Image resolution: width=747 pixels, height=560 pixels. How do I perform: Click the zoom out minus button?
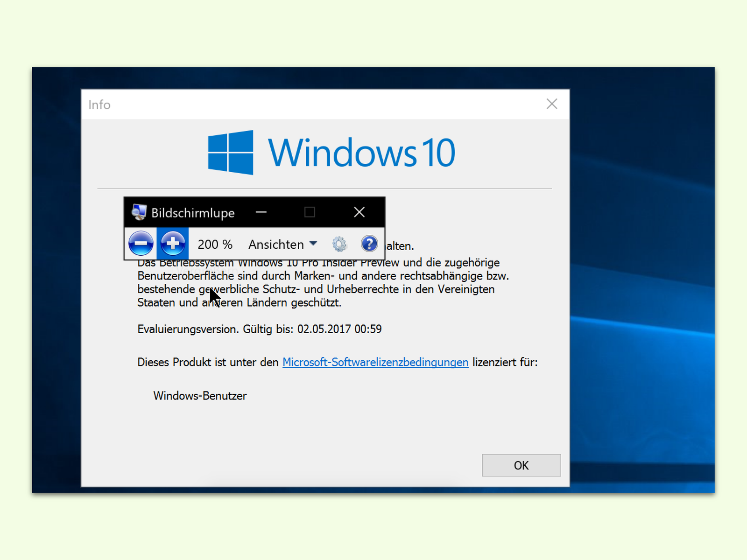141,244
